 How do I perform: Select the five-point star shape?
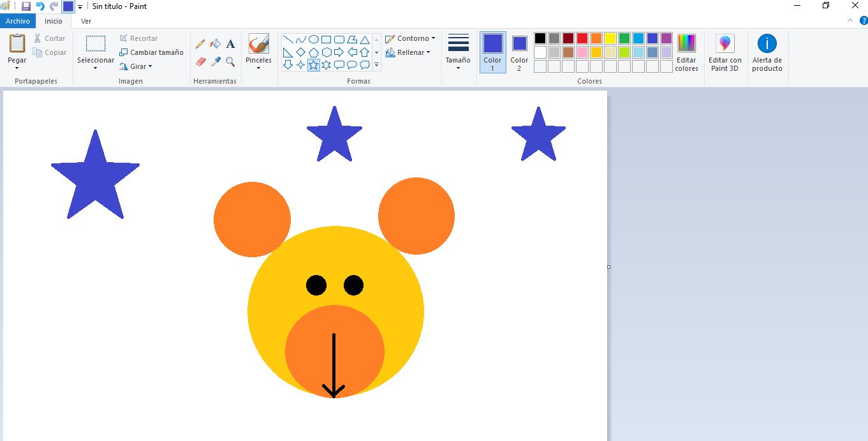313,63
